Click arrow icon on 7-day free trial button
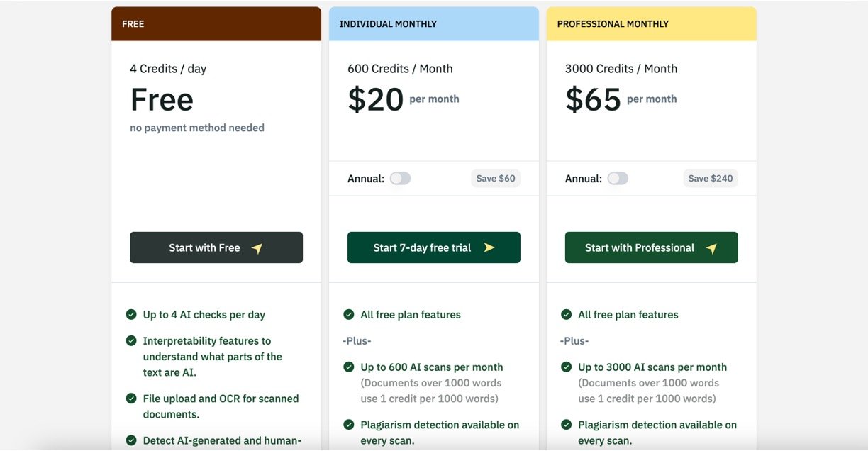This screenshot has height=451, width=868. coord(489,247)
